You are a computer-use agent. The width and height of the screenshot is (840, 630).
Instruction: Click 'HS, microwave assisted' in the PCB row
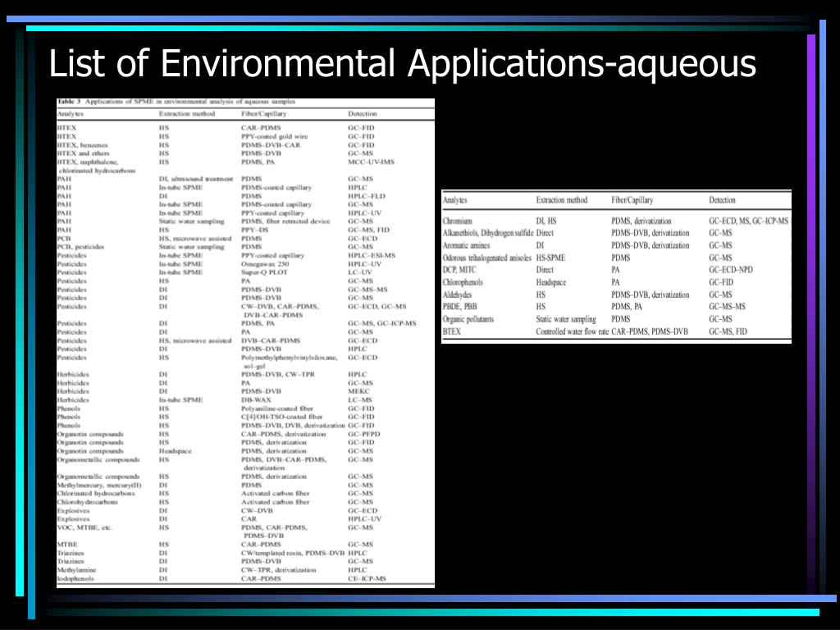pyautogui.click(x=195, y=239)
